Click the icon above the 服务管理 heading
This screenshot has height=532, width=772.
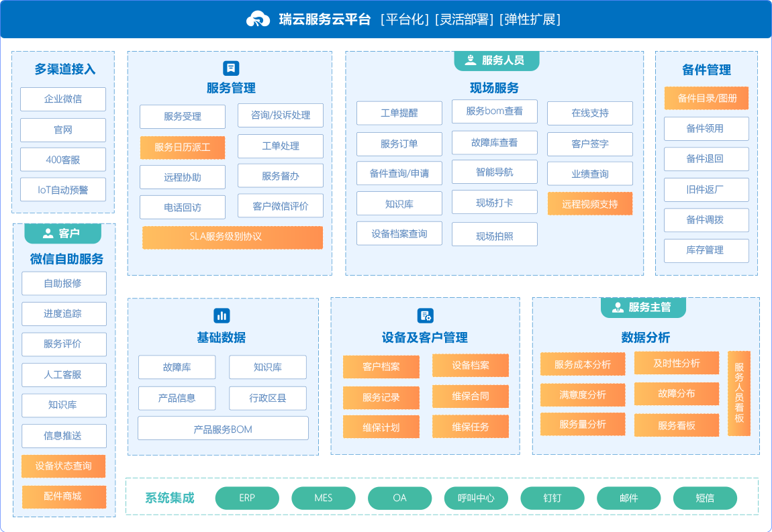[231, 68]
